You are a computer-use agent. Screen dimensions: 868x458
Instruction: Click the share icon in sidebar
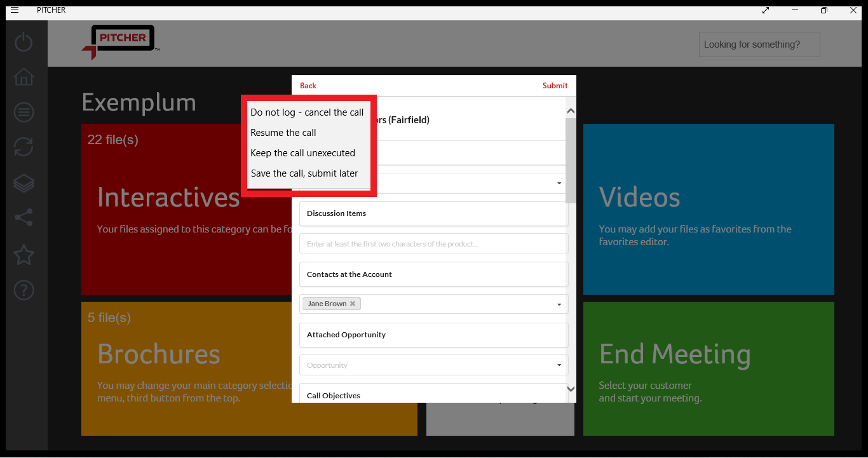point(24,218)
